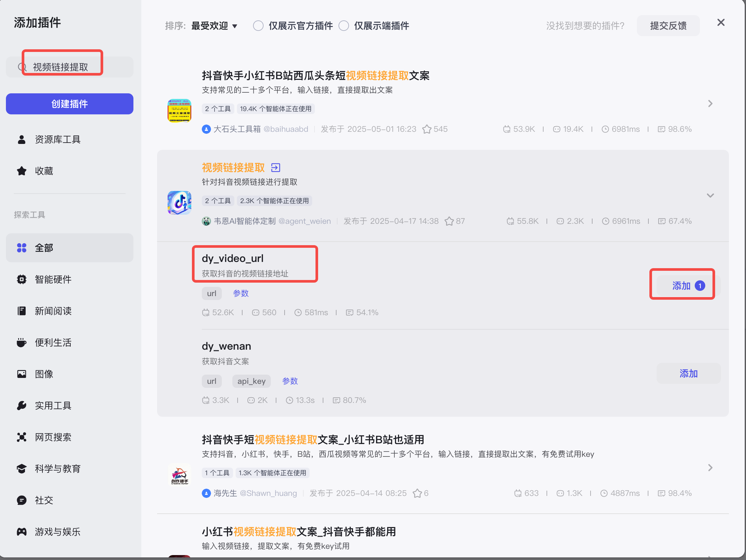746x560 pixels.
Task: Click @agent_weien author handle
Action: pos(305,221)
